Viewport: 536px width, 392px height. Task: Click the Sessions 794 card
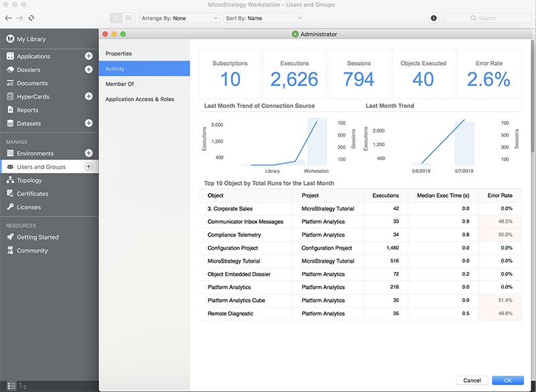[359, 74]
